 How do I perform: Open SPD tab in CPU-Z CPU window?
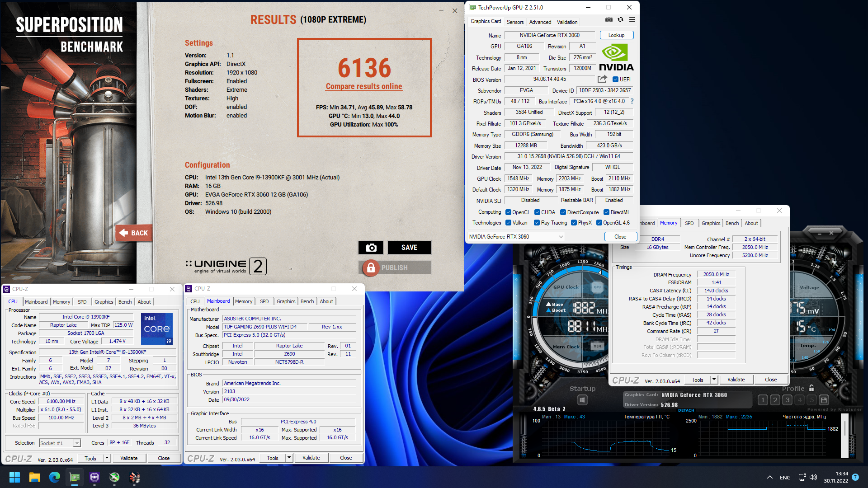tap(82, 302)
